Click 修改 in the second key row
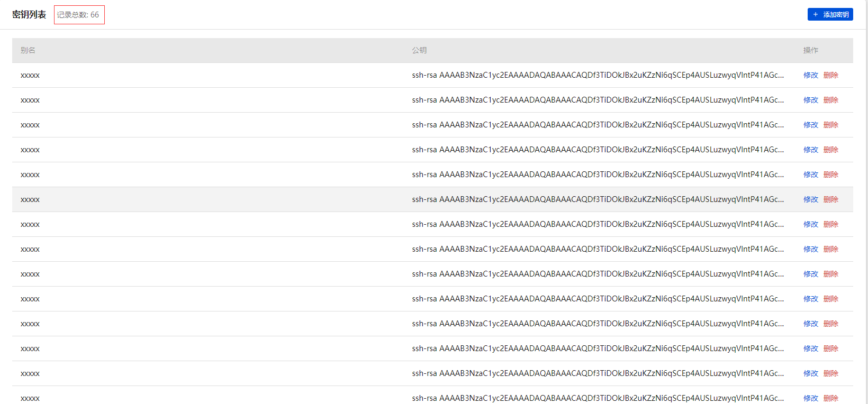This screenshot has width=868, height=404. point(810,100)
